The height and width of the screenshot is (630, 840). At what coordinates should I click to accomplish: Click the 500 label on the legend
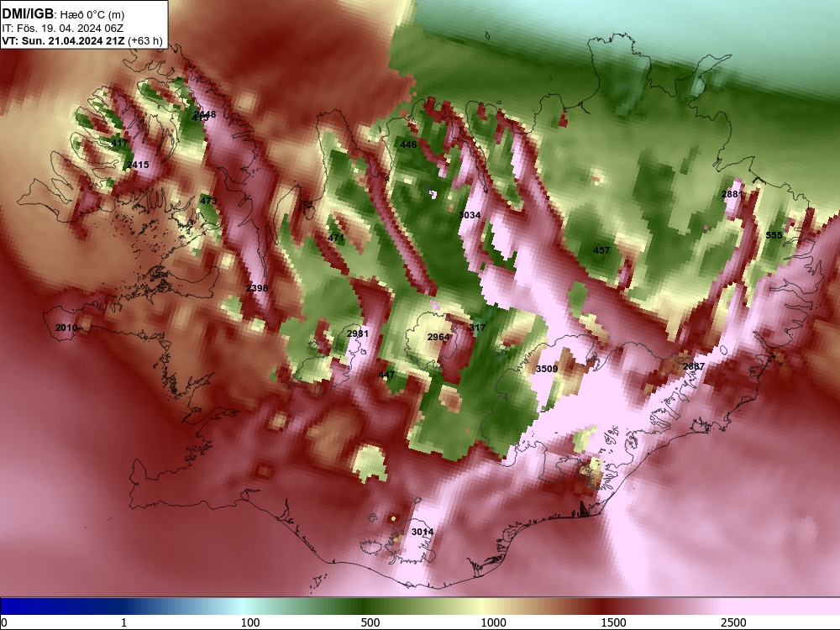pos(370,622)
